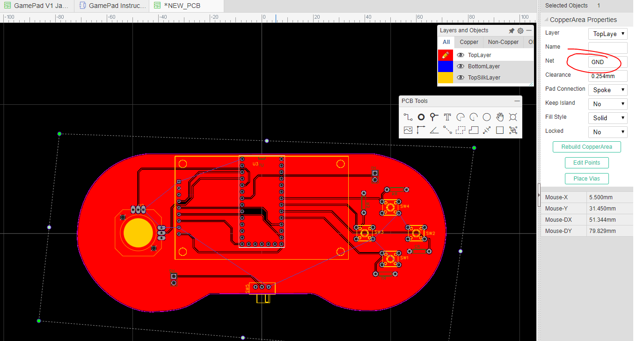Select the Dimension tool
This screenshot has height=341, width=644.
pyautogui.click(x=486, y=130)
